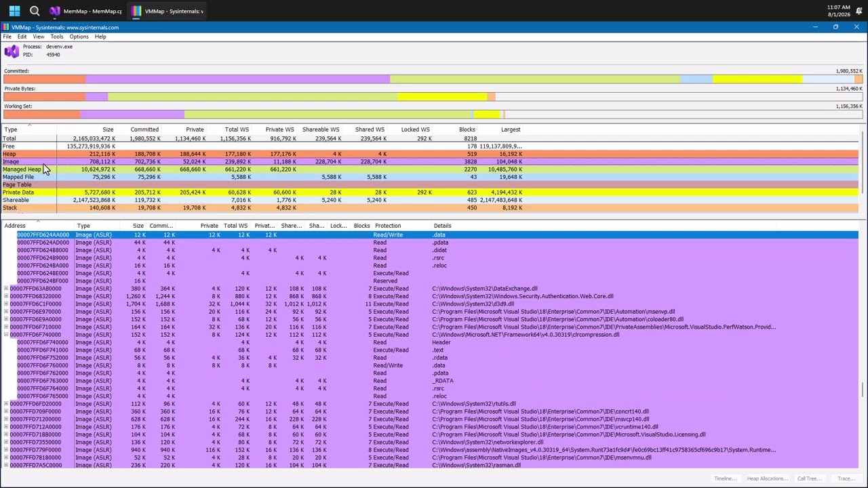The height and width of the screenshot is (488, 868).
Task: Select the Stack memory type row
Action: click(x=431, y=208)
